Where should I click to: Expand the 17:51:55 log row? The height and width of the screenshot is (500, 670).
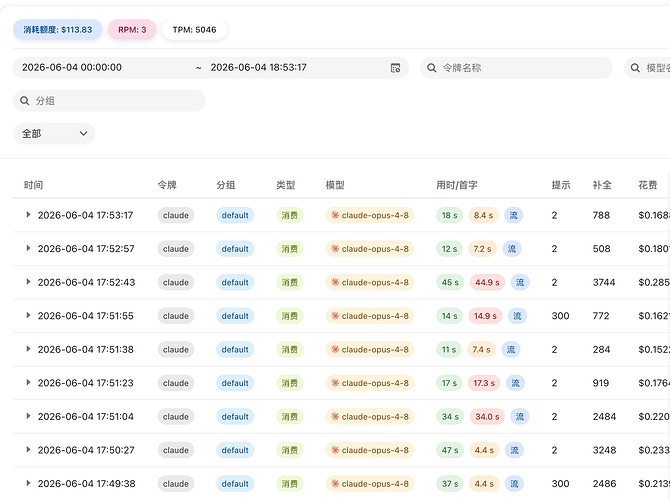pyautogui.click(x=28, y=315)
